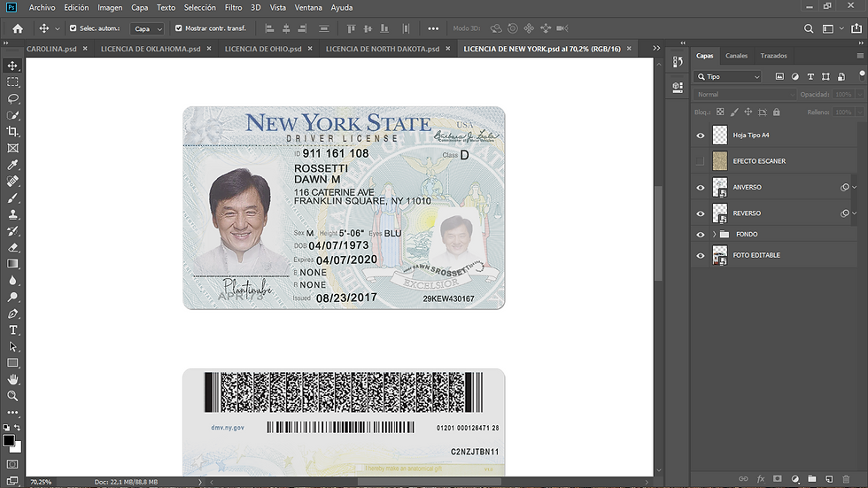Select the Zoom tool in toolbar
The height and width of the screenshot is (488, 868).
click(13, 396)
